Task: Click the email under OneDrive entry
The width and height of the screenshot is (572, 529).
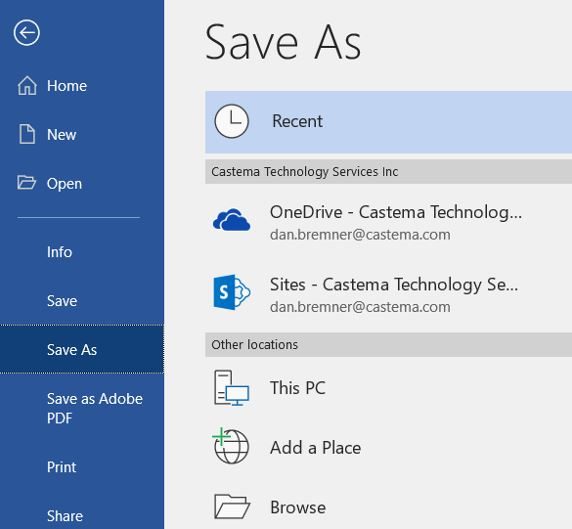Action: coord(360,235)
